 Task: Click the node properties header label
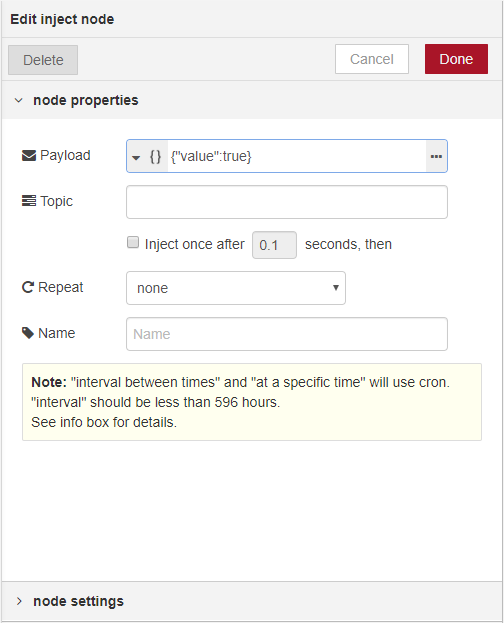pyautogui.click(x=86, y=101)
